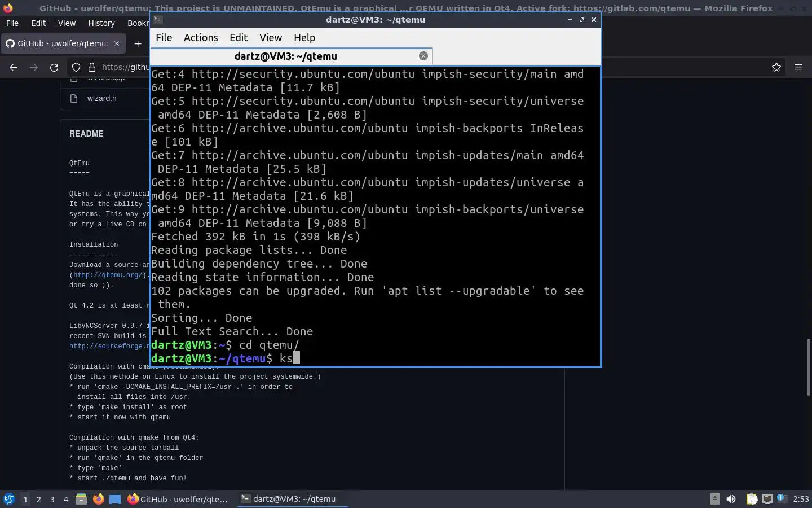812x508 pixels.
Task: Click the 'Full Text Search... Done' line
Action: [x=232, y=331]
